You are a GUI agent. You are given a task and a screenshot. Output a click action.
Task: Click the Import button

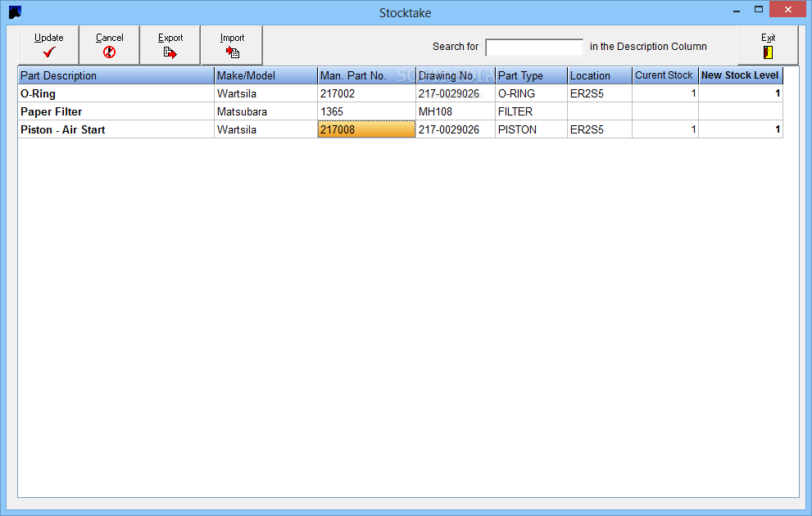coord(232,45)
